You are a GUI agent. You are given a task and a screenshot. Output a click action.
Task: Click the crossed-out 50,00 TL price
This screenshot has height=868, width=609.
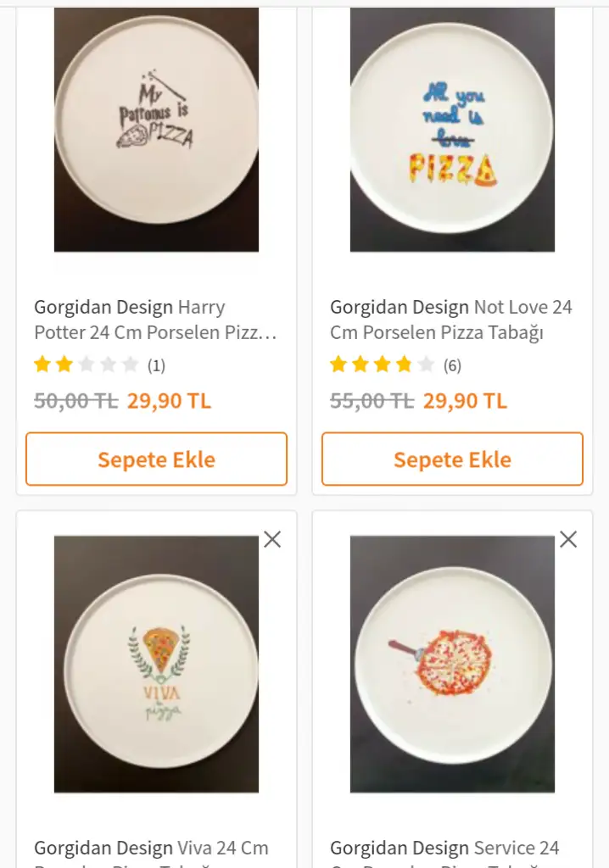click(75, 400)
